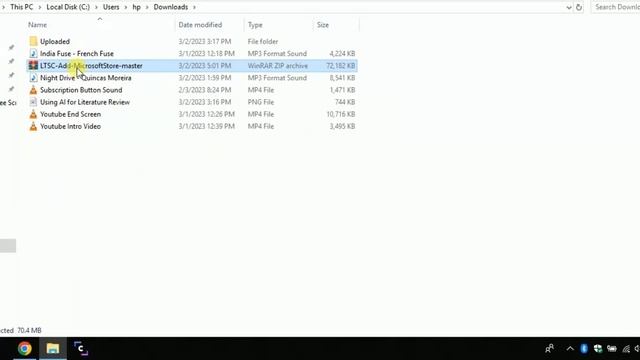Image resolution: width=640 pixels, height=360 pixels.
Task: Go to This PC in the address bar
Action: [22, 7]
